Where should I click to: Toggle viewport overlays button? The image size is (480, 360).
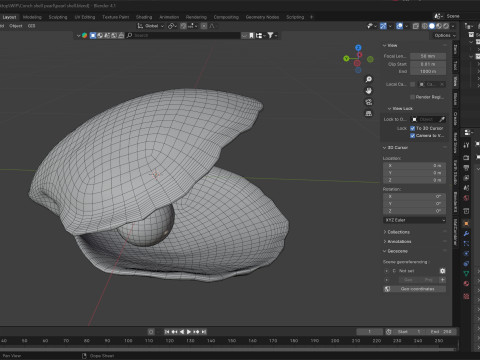(x=399, y=26)
